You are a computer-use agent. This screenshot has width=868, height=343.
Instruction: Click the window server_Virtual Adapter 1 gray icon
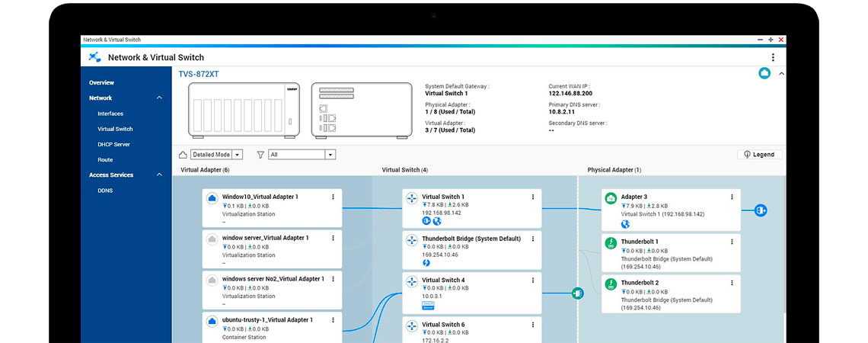coord(212,239)
